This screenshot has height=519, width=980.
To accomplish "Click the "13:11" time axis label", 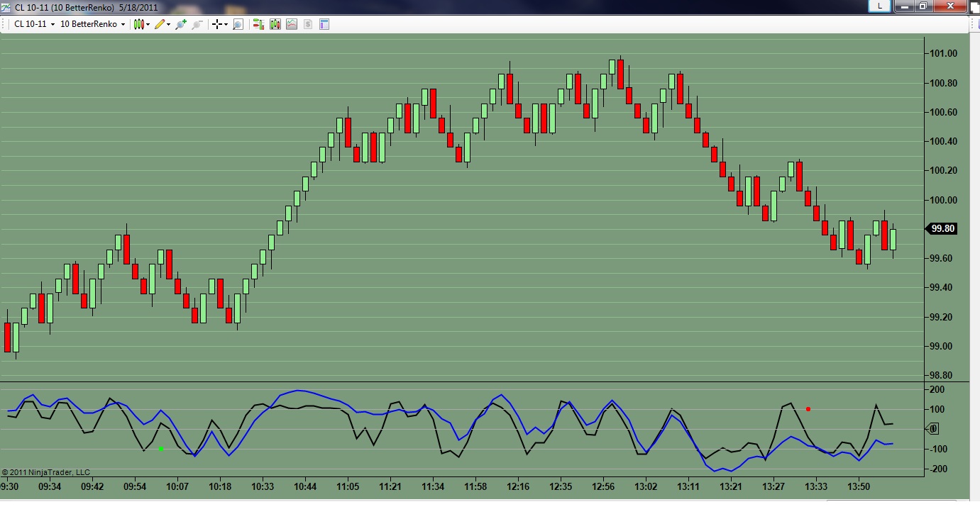I will tap(688, 487).
